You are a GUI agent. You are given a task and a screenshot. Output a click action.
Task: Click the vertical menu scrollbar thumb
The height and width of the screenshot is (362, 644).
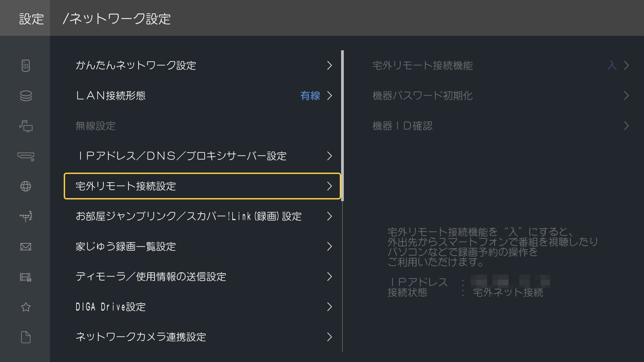342,126
